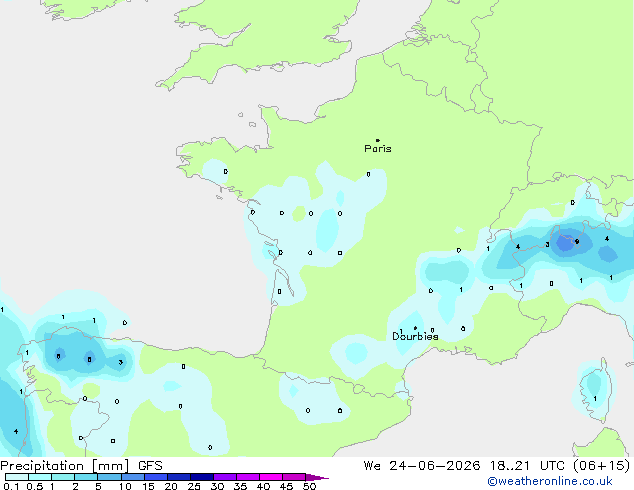This screenshot has height=490, width=634.
Task: Pick legend swatch between 1 and 2
Action: (x=63, y=477)
